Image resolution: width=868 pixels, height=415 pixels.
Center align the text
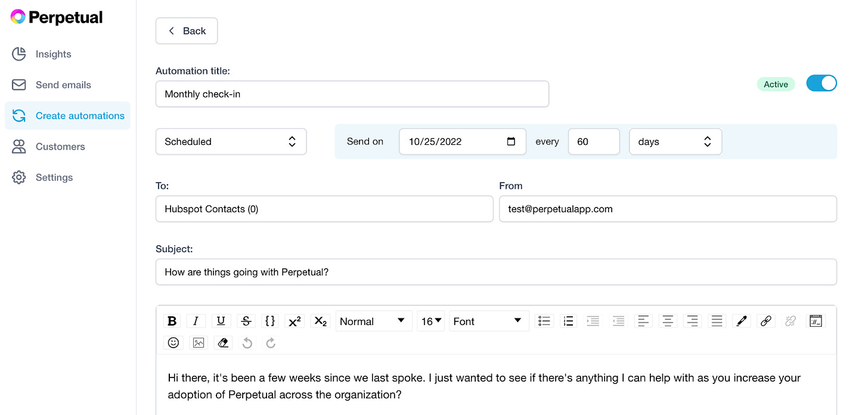click(x=668, y=321)
